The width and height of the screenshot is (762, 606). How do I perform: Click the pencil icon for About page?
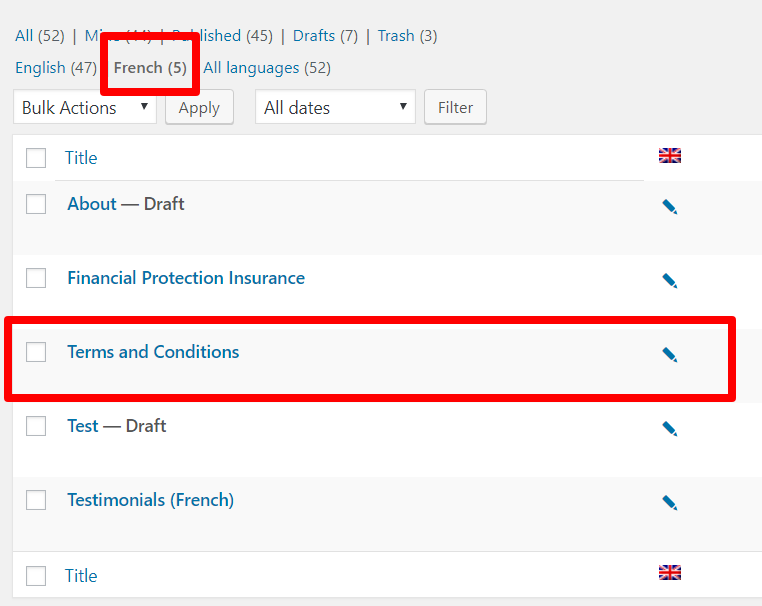pyautogui.click(x=670, y=207)
